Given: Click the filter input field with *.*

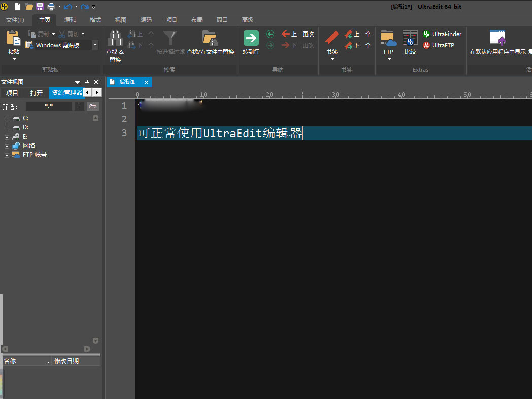Looking at the screenshot, I should (x=49, y=106).
